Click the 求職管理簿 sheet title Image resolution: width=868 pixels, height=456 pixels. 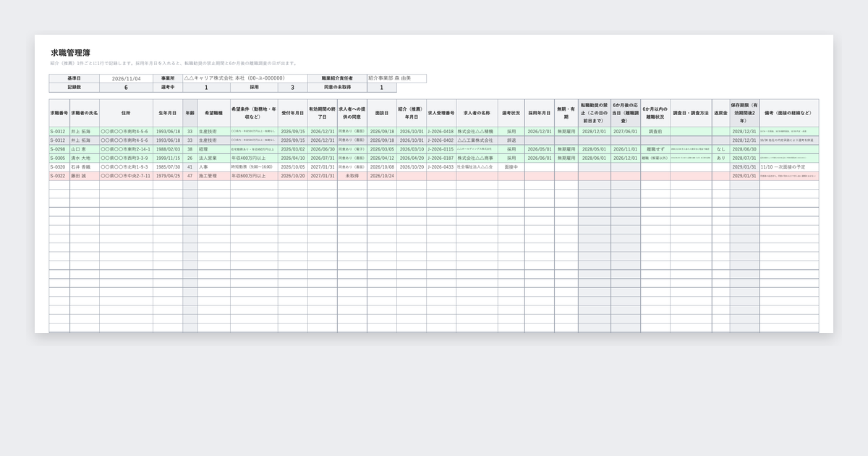pyautogui.click(x=71, y=53)
